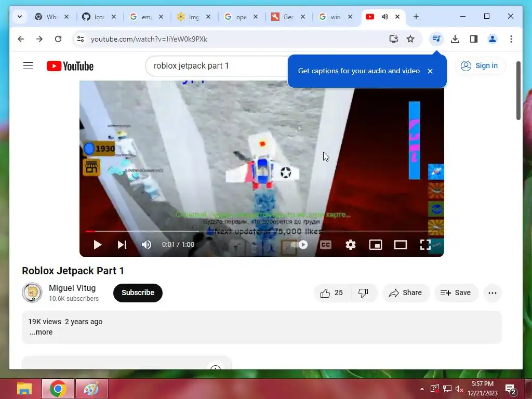Open taskbar clock and date

click(483, 389)
